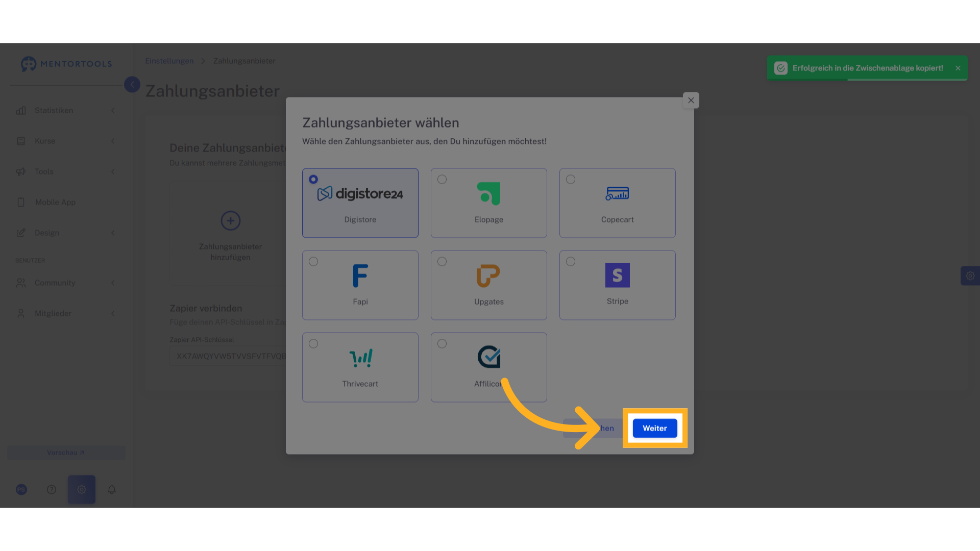Expand the Community submenu chevron
980x551 pixels.
pyautogui.click(x=113, y=283)
